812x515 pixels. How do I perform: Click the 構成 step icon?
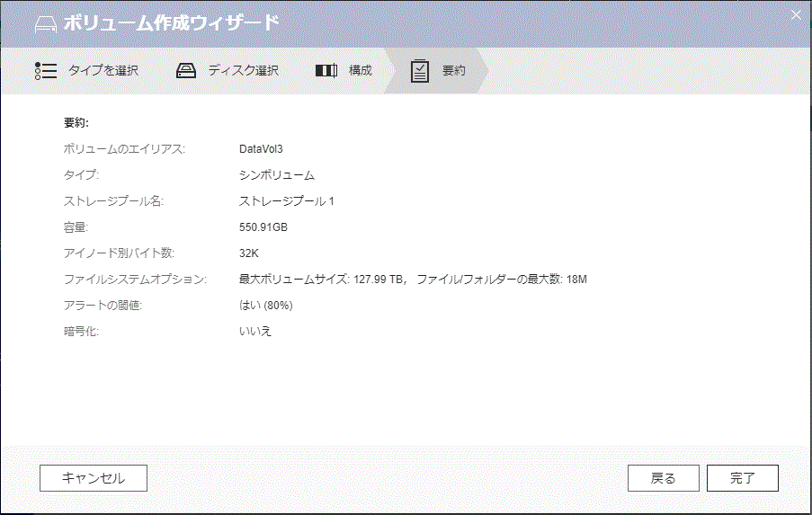pyautogui.click(x=326, y=70)
